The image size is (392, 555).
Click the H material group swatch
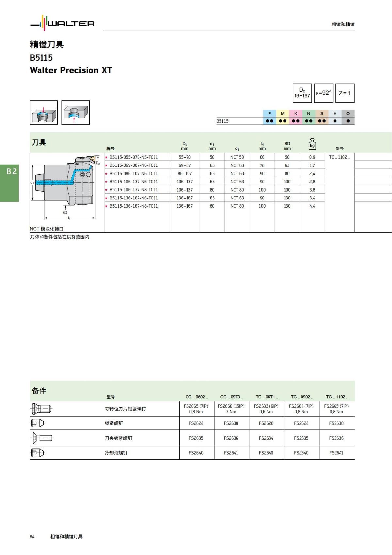(335, 117)
